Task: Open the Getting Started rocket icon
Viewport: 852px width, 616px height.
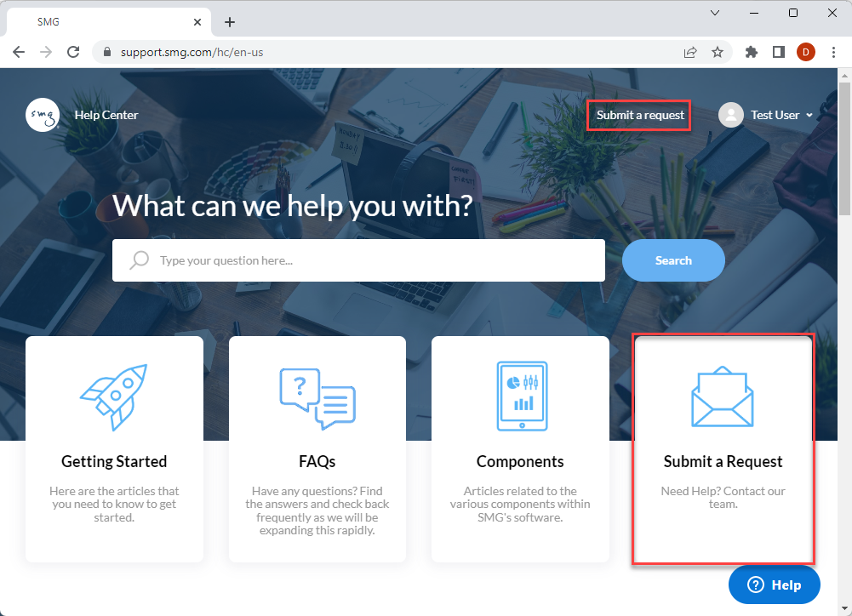Action: coord(114,397)
